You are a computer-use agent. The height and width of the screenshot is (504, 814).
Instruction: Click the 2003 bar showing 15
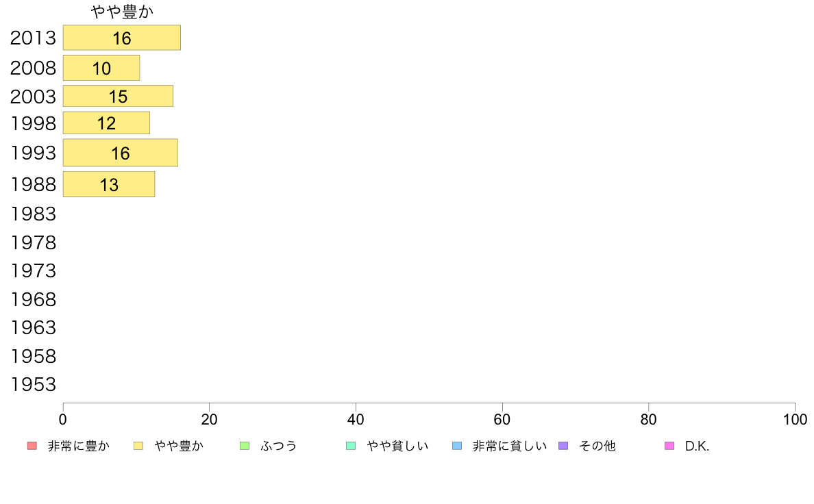point(118,96)
